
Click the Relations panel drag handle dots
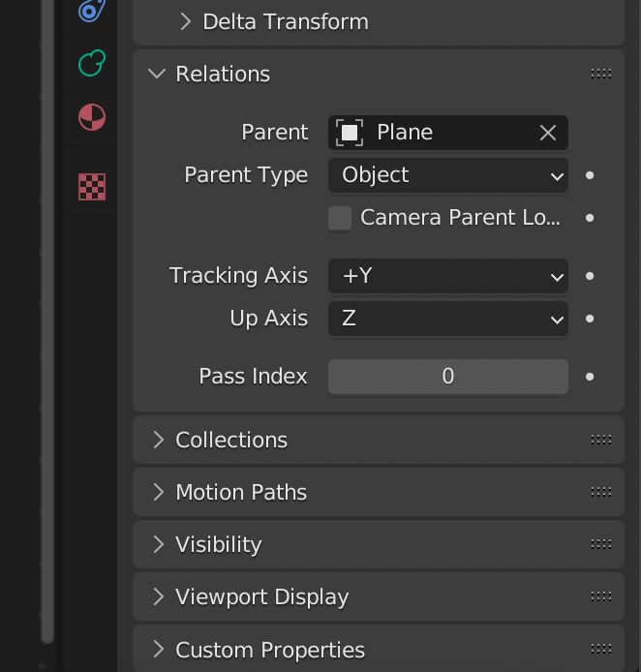point(600,74)
